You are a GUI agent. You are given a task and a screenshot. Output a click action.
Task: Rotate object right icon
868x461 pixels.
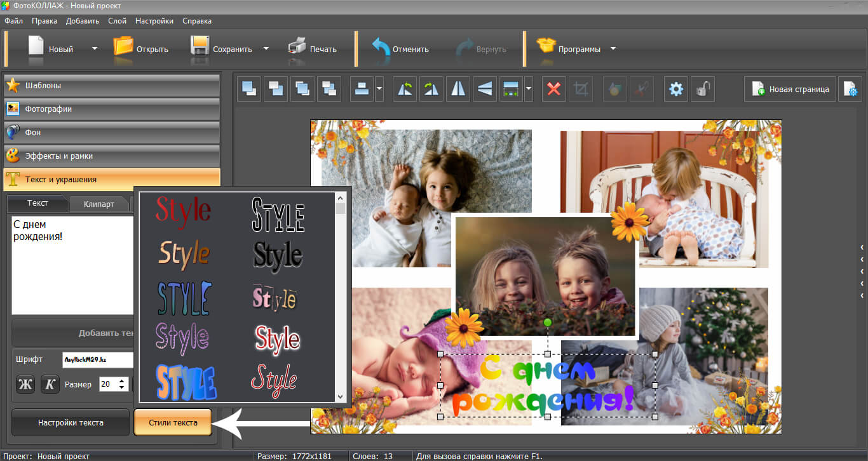pos(431,89)
